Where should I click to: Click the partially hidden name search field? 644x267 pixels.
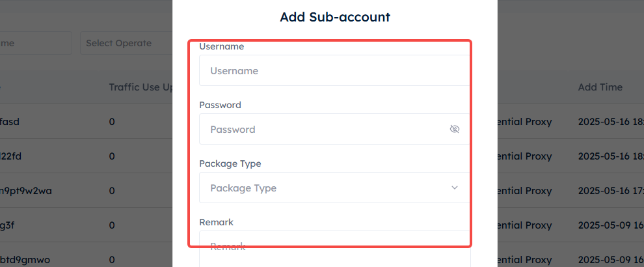click(36, 43)
